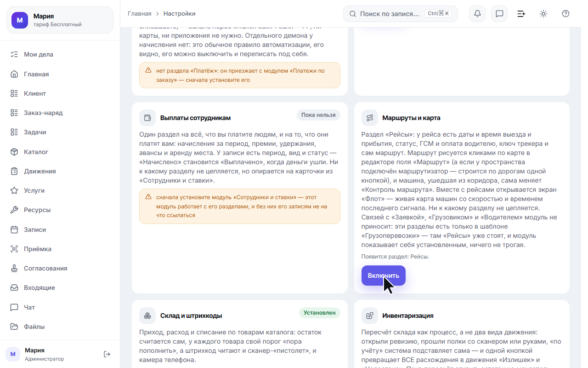Select Движения in the sidebar
This screenshot has width=588, height=368.
point(60,171)
